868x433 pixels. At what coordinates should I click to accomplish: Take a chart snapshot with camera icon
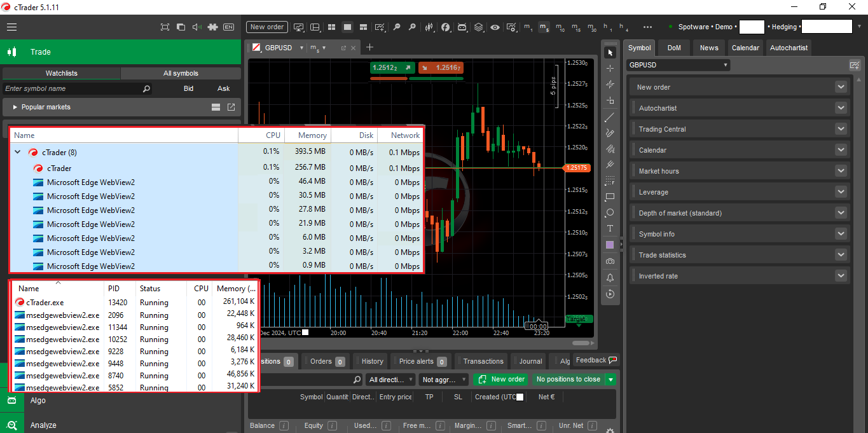click(610, 261)
